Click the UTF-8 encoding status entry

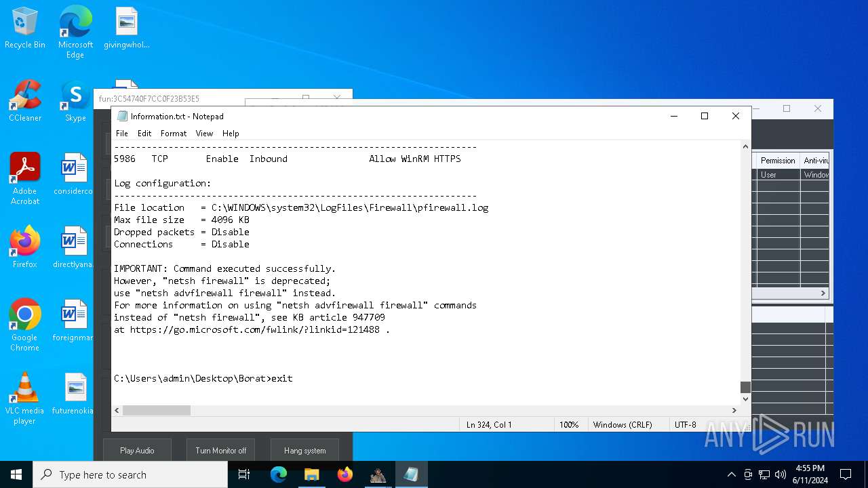coord(685,424)
